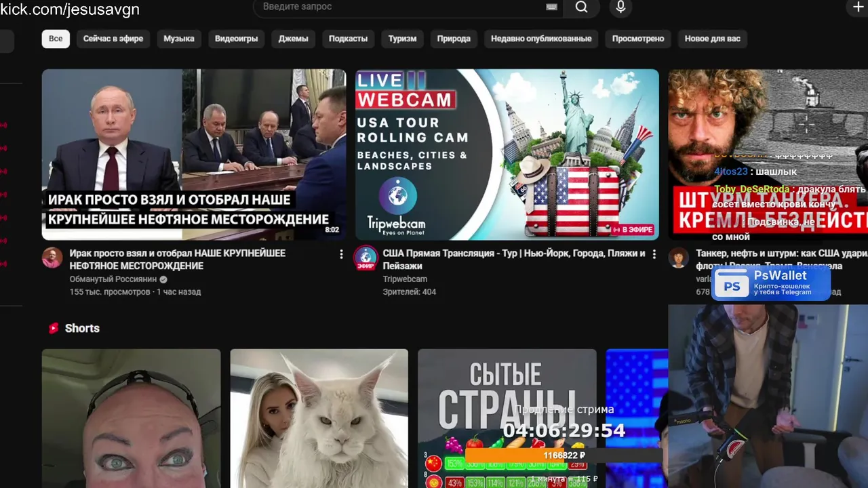Viewport: 868px width, 488px height.
Task: Select the Видеоигры filter chip
Action: (237, 39)
